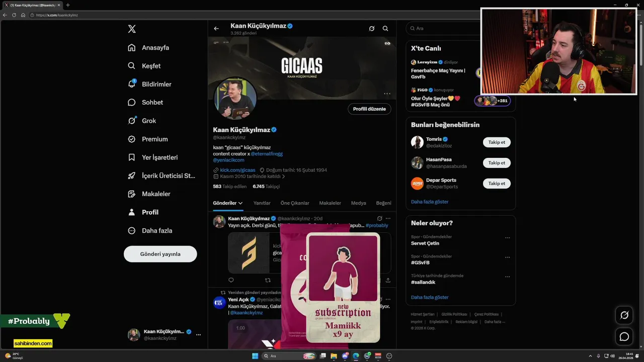Follow HasanPasa with Takip et
644x362 pixels.
coord(497,163)
